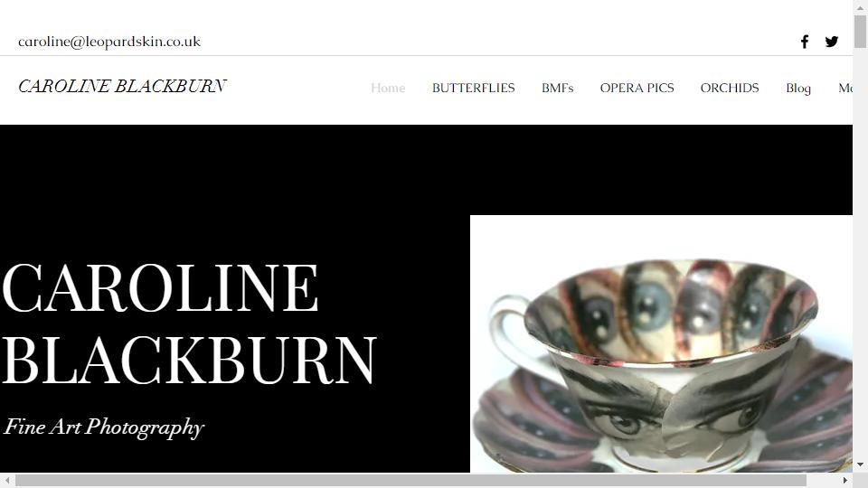Navigate to the ORCHIDS page
Screen dimensions: 868x488
(730, 88)
